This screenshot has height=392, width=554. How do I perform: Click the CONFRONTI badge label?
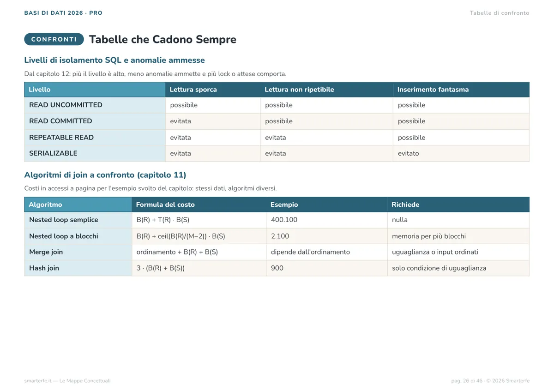[x=54, y=39]
